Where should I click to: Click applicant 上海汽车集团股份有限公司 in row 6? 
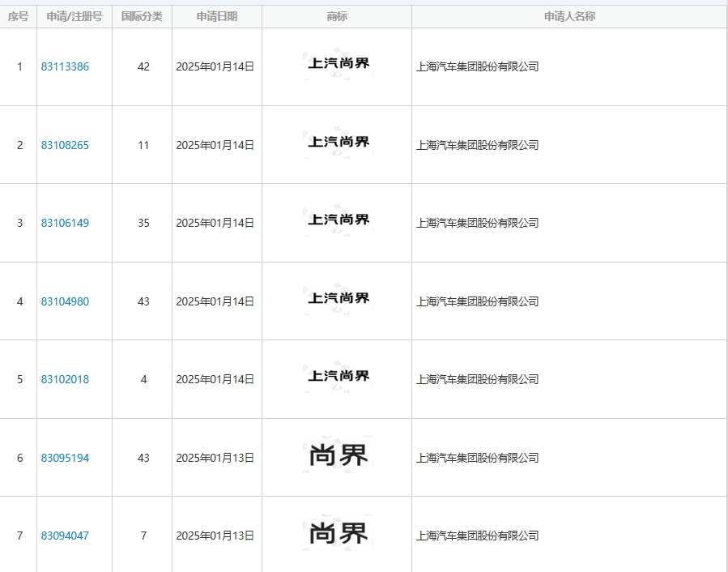[x=477, y=458]
